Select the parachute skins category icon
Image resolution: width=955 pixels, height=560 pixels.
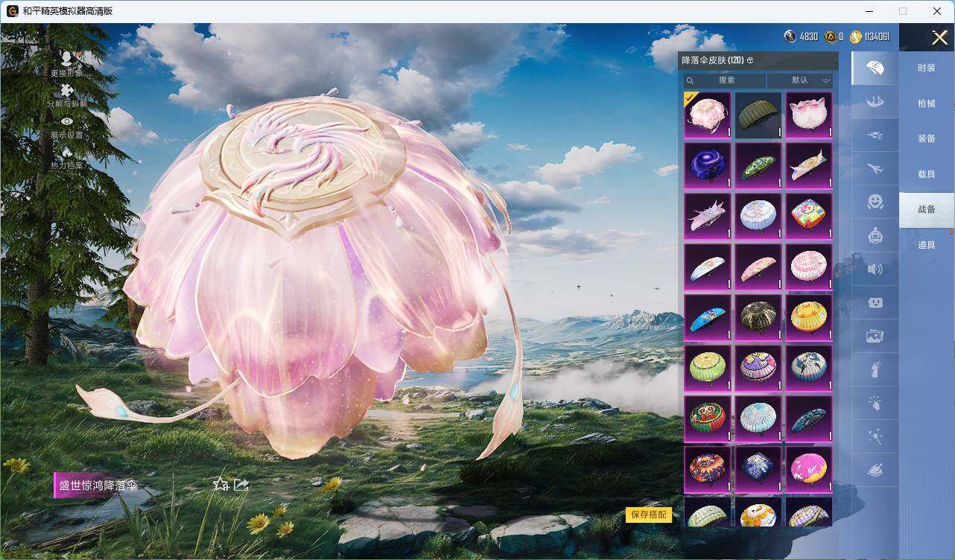875,68
